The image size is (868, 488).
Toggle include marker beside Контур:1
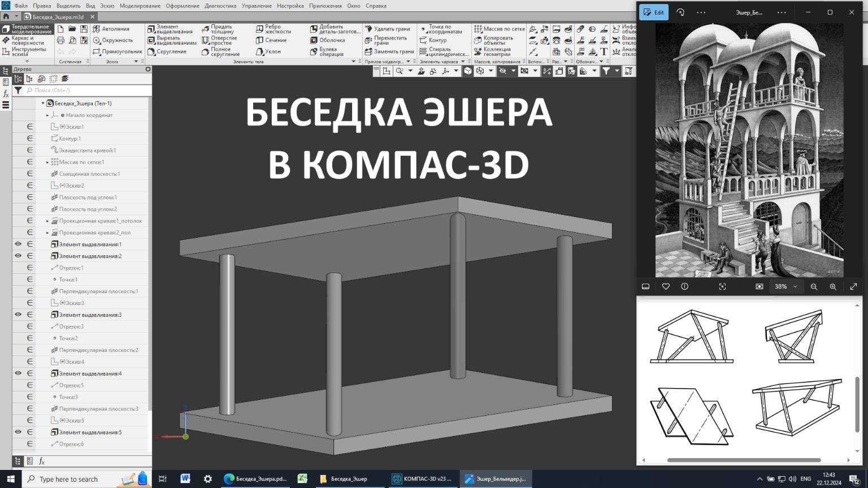(x=30, y=138)
